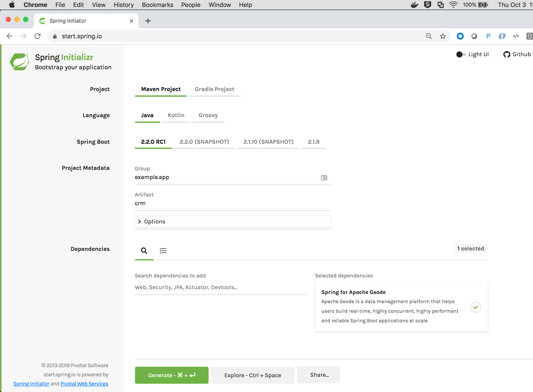Click the Spring Initializr leaf logo icon
This screenshot has width=533, height=392.
pos(19,62)
